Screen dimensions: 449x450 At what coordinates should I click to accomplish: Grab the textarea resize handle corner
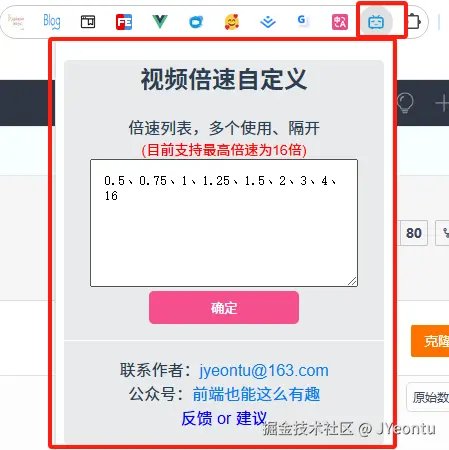pos(352,281)
